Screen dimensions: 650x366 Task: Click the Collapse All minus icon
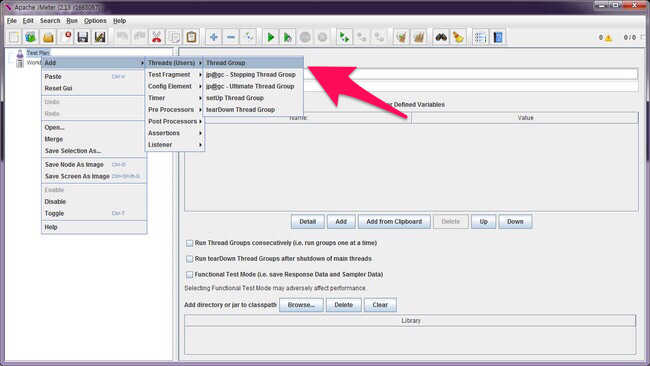coord(231,37)
